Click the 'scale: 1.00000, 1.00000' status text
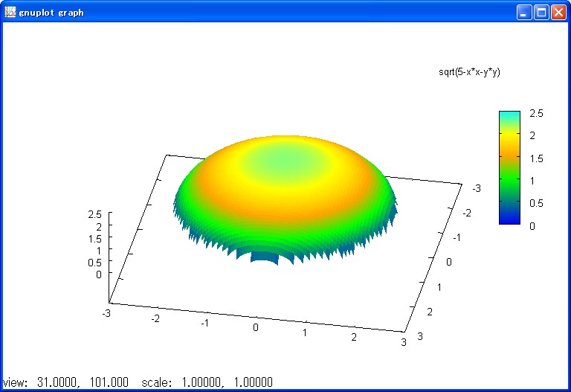The height and width of the screenshot is (392, 571). 207,382
